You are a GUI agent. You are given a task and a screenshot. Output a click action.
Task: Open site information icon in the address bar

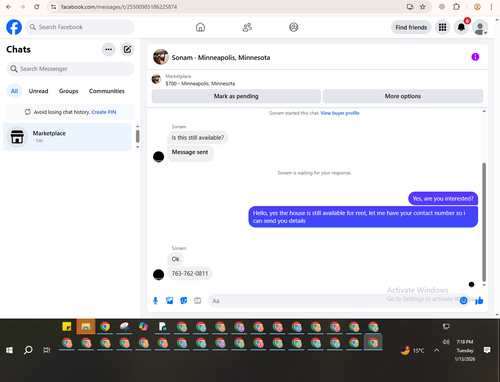click(x=53, y=7)
